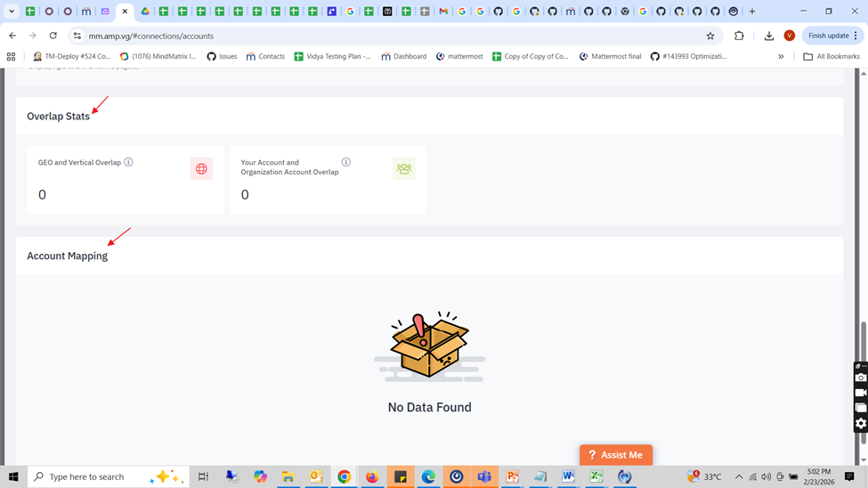The width and height of the screenshot is (868, 488).
Task: Open a new browser tab
Action: tap(752, 12)
